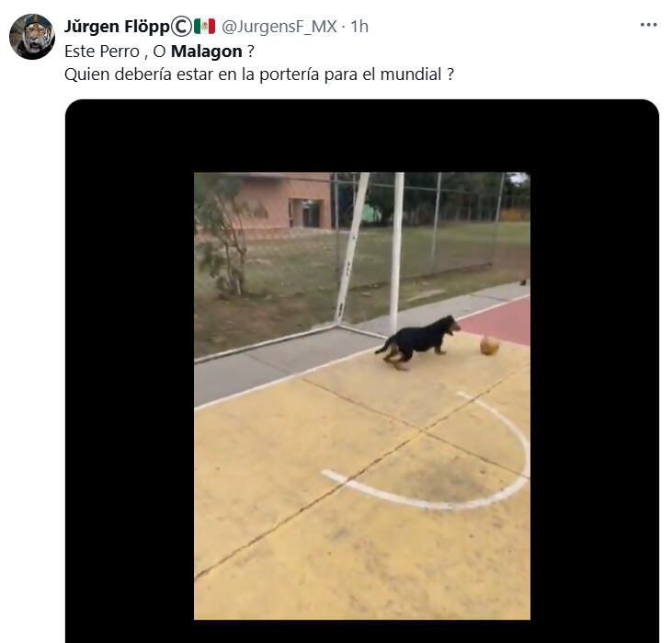Open tweet via 'Quien debería estar' line
This screenshot has width=672, height=643.
tap(259, 75)
